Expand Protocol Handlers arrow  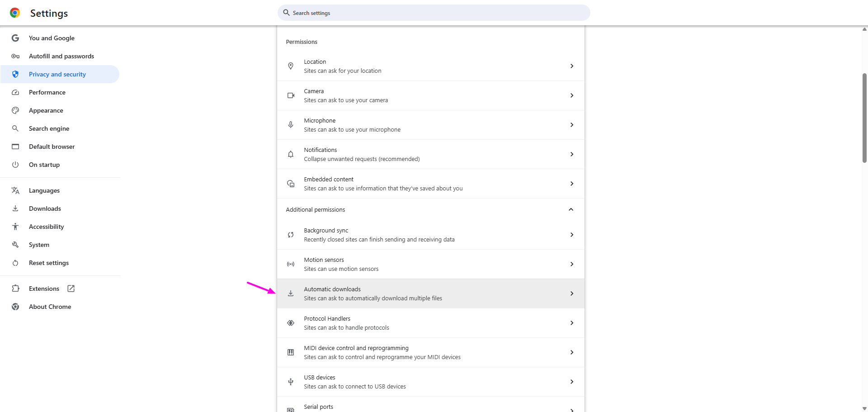pyautogui.click(x=572, y=323)
